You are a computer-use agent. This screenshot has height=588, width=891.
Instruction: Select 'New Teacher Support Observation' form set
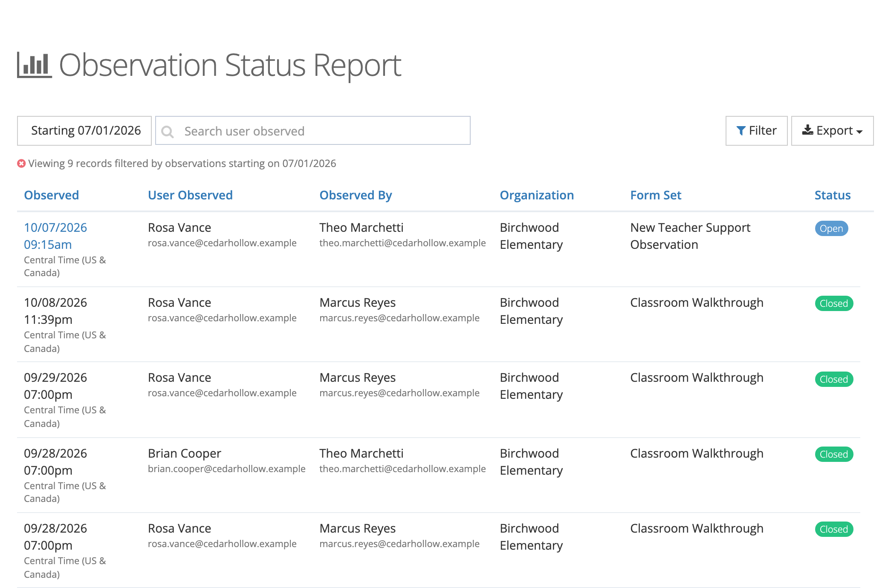[x=690, y=236]
